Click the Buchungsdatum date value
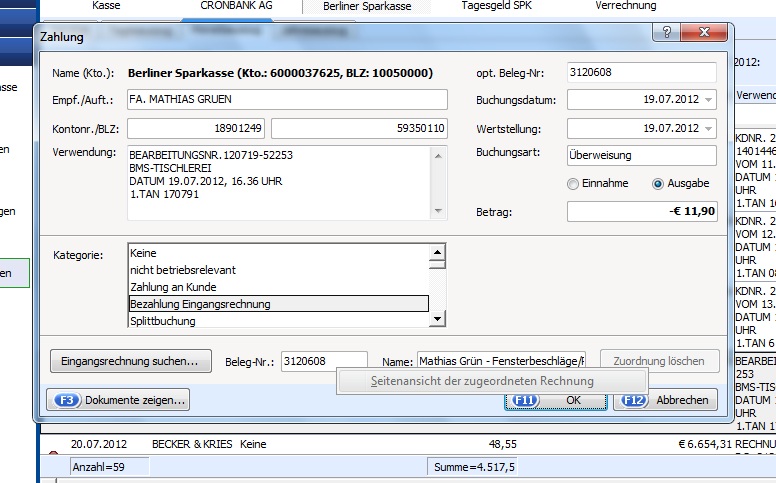Viewport: 776px width, 483px height. pyautogui.click(x=671, y=99)
